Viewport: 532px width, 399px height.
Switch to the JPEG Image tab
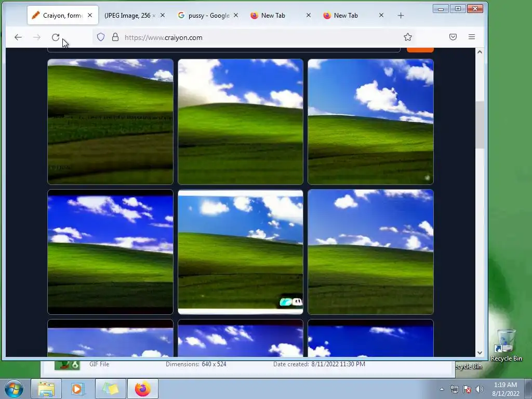(130, 15)
